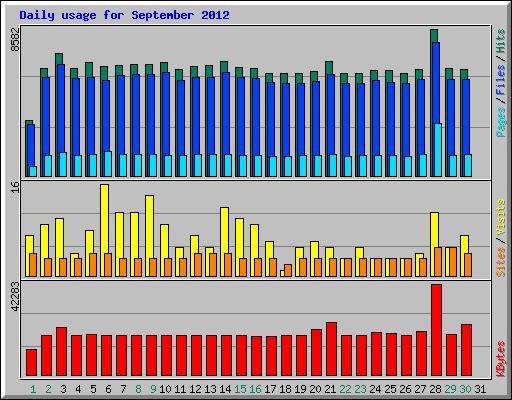Select day 19 on the x-axis
Viewport: 512px width, 400px height.
click(x=300, y=389)
